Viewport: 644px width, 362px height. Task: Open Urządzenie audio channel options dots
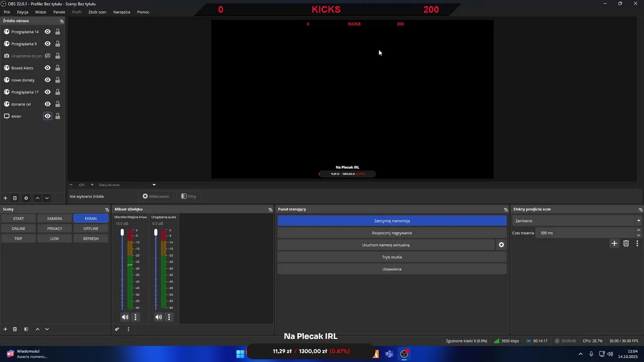[x=169, y=317]
